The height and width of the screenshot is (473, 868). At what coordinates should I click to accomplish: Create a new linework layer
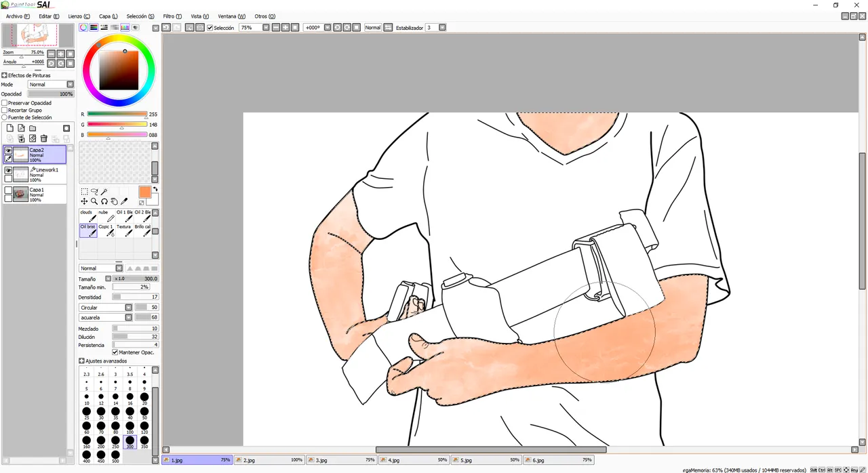point(21,128)
